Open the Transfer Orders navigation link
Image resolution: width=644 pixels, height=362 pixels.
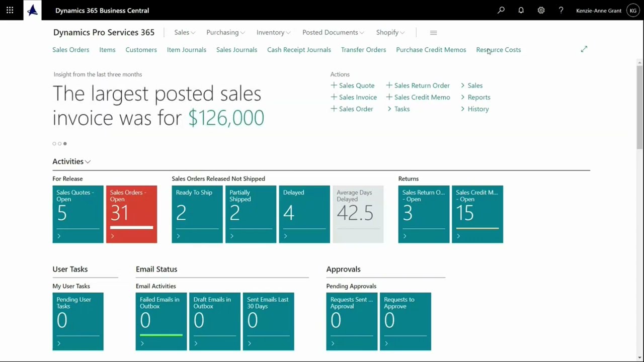click(x=363, y=50)
